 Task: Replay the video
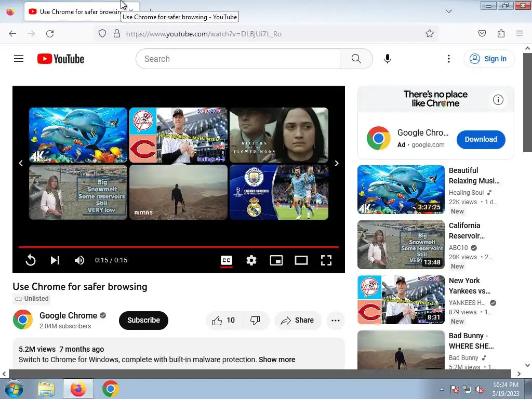coord(31,260)
